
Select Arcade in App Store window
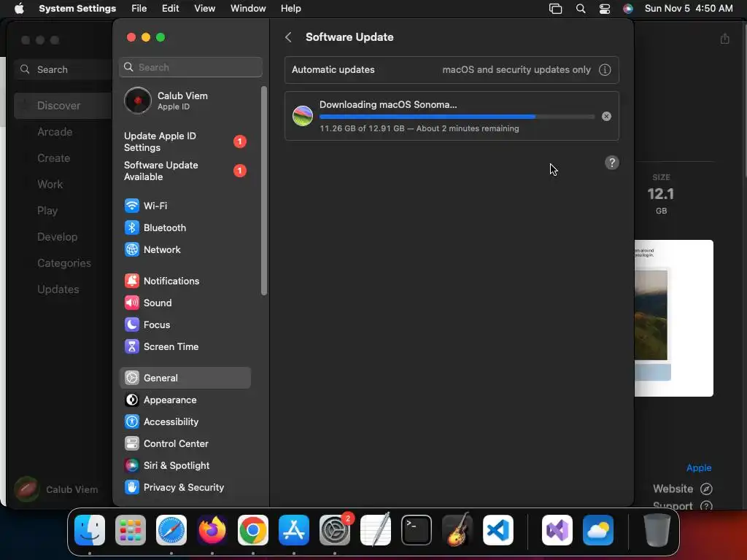coord(55,132)
